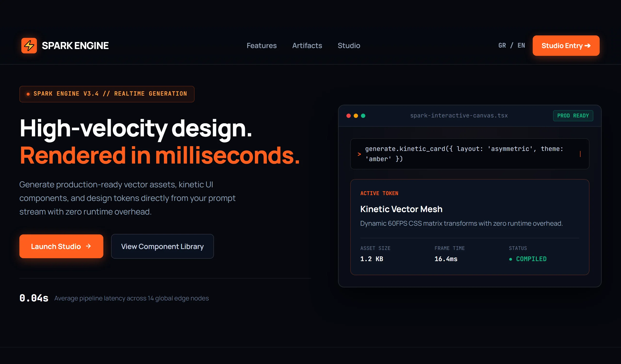This screenshot has height=364, width=621.
Task: Click the SPARK ENGINE brand text
Action: tap(75, 46)
